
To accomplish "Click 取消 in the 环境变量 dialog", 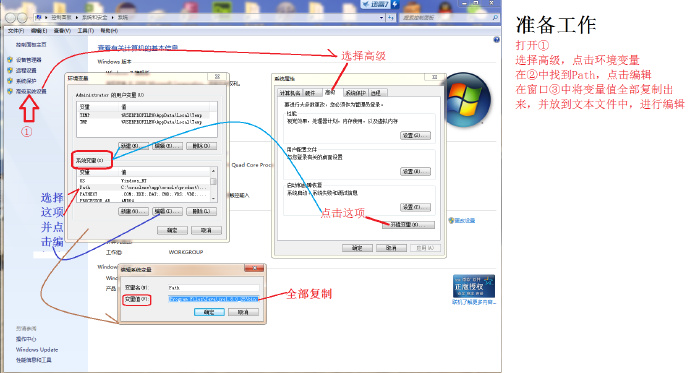I will (206, 230).
